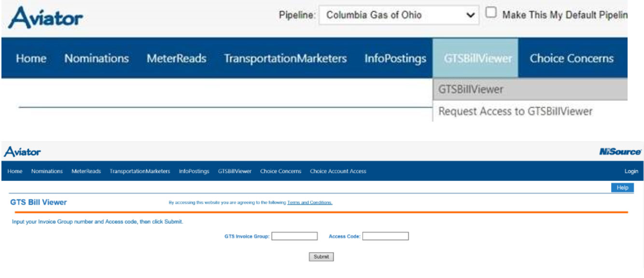Click the large Aviator logo
This screenshot has height=278, width=644.
46,17
